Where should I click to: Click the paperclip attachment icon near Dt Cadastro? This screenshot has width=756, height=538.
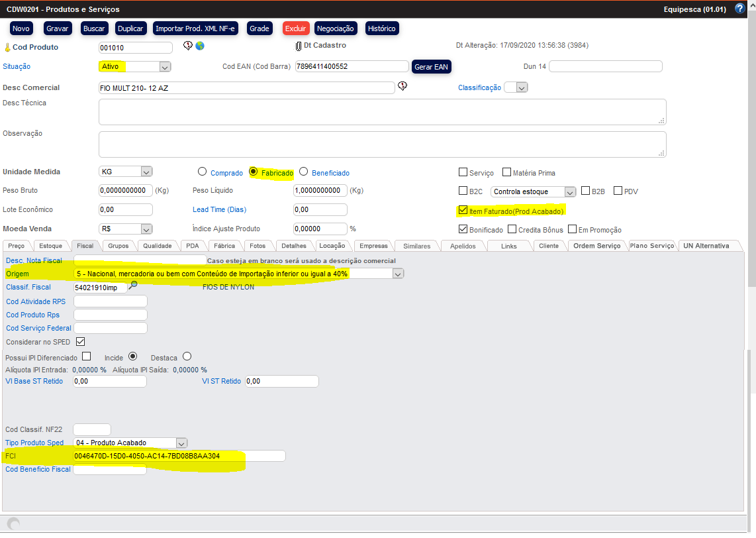[x=298, y=46]
